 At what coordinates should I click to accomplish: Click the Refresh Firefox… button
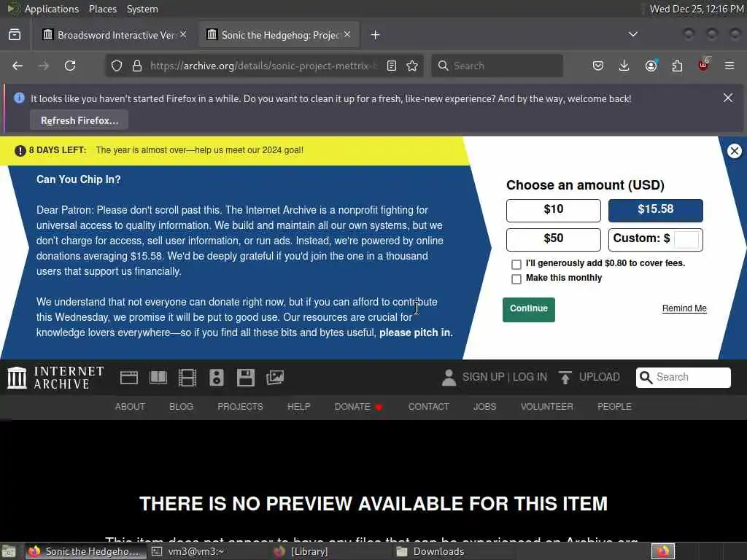pos(79,120)
